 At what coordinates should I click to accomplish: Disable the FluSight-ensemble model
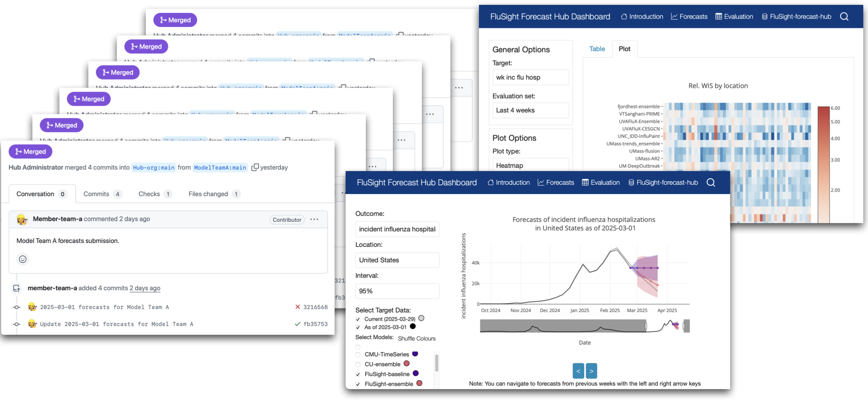pos(358,384)
